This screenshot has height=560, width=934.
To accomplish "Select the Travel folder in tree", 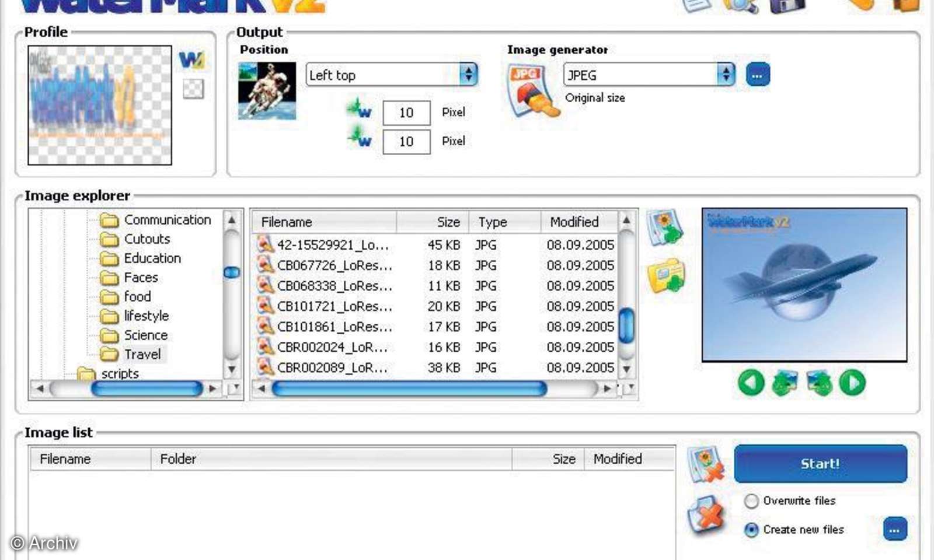I will 142,354.
